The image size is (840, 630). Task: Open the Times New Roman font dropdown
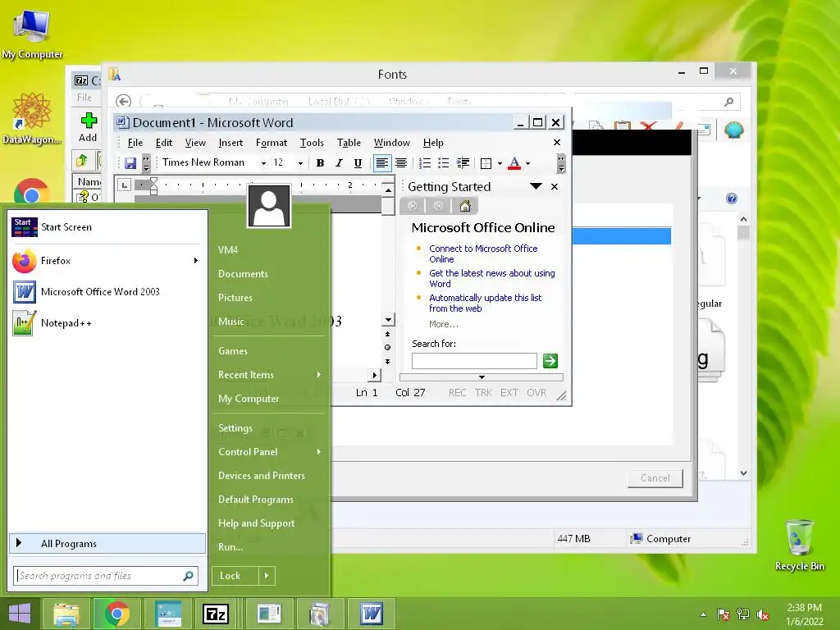263,163
